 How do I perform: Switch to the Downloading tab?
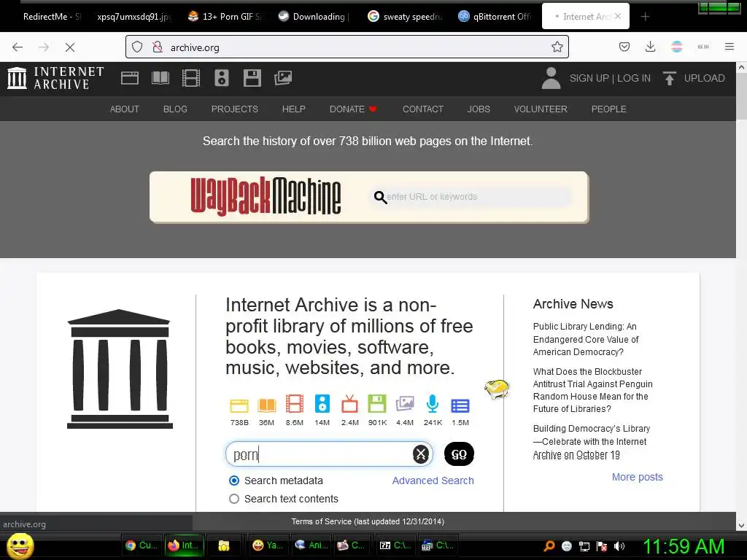315,17
